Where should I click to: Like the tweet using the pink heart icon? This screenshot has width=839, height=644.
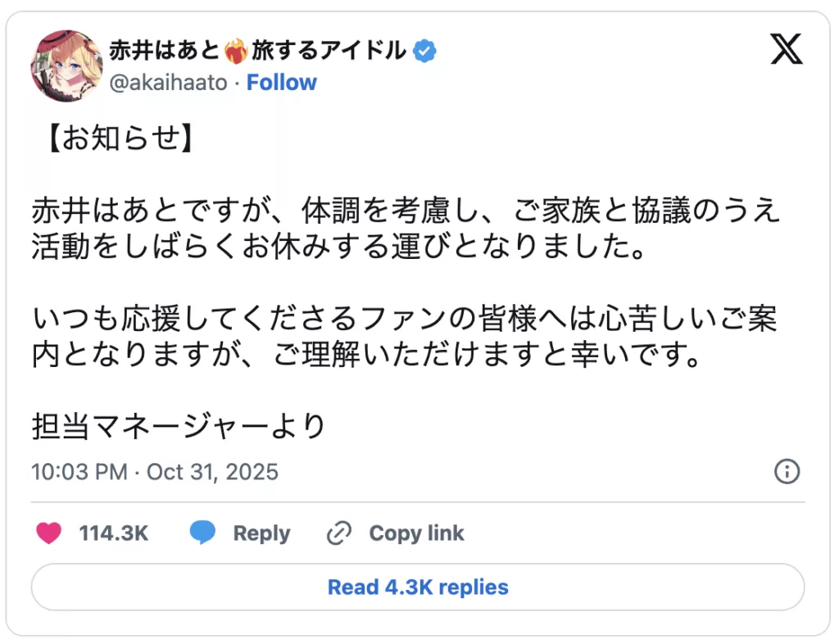tap(49, 533)
